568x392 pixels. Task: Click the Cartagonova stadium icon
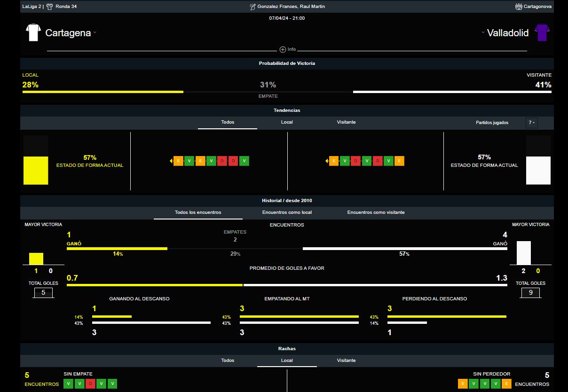(x=519, y=7)
